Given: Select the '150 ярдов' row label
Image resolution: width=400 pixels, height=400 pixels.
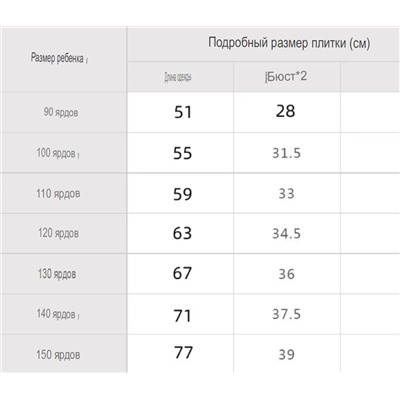Looking at the screenshot, I should pos(58,354).
